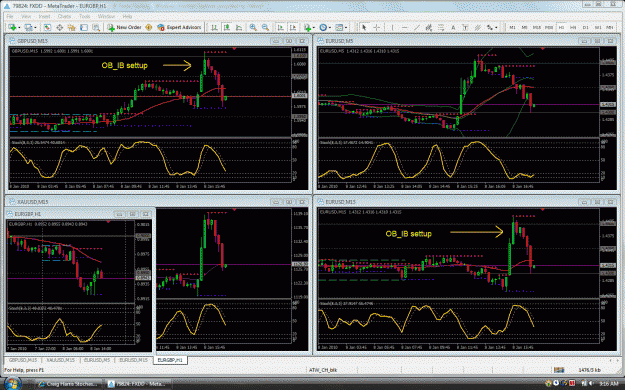Select the Arrows drawing tool icon

(489, 28)
